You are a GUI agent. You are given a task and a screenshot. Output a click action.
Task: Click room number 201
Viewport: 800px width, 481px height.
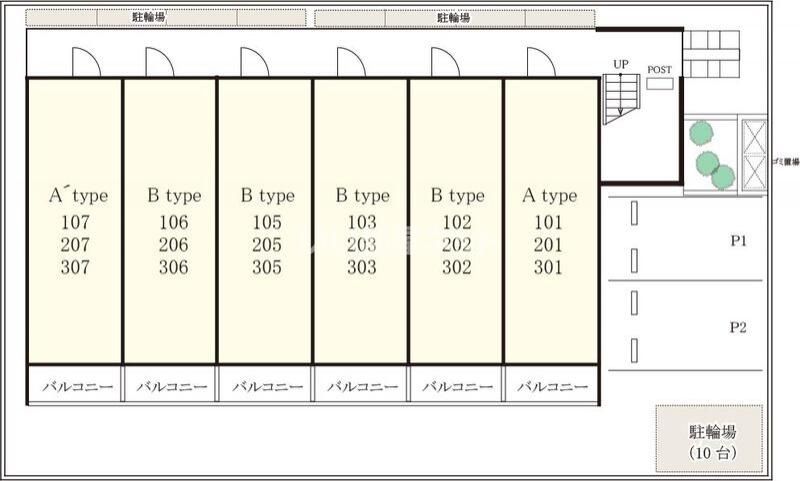tap(548, 245)
